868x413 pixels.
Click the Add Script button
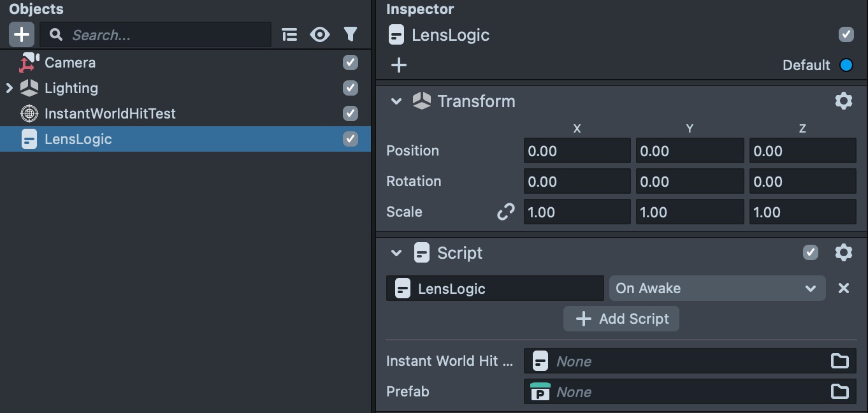(x=621, y=319)
